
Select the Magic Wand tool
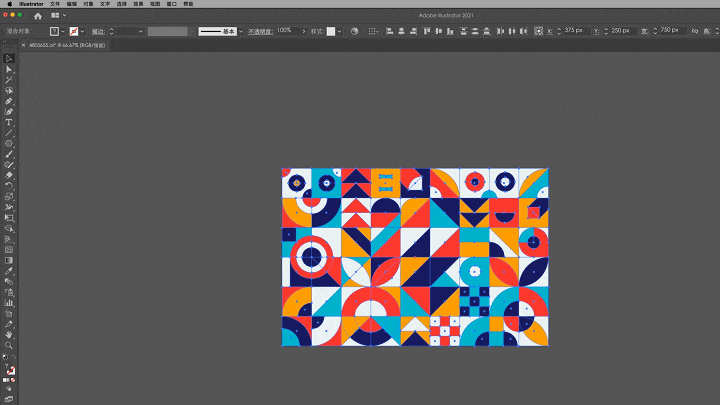[9, 80]
